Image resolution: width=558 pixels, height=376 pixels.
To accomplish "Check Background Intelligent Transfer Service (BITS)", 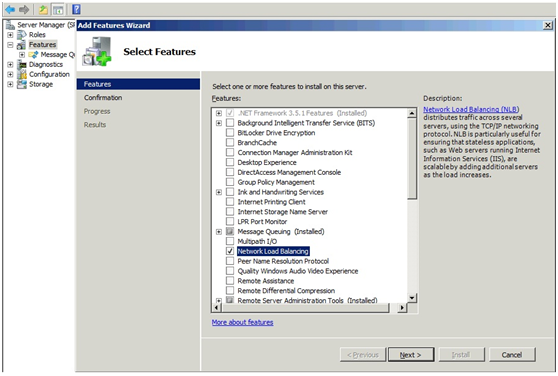I will (x=230, y=123).
